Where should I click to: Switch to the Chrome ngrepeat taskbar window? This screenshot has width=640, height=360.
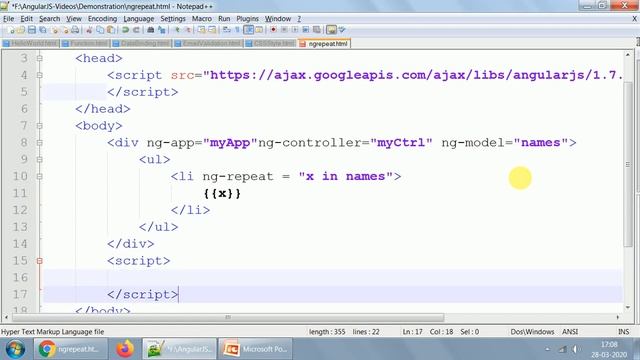71,349
